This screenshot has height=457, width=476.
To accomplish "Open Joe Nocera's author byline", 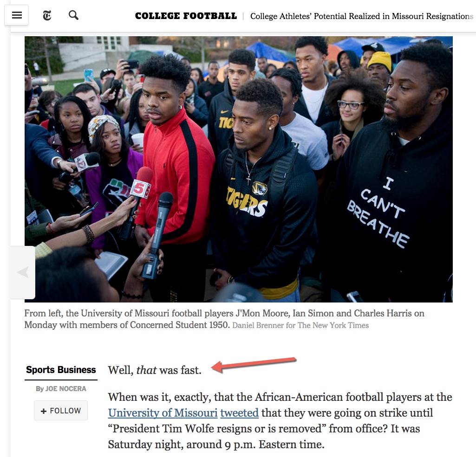I will [65, 388].
